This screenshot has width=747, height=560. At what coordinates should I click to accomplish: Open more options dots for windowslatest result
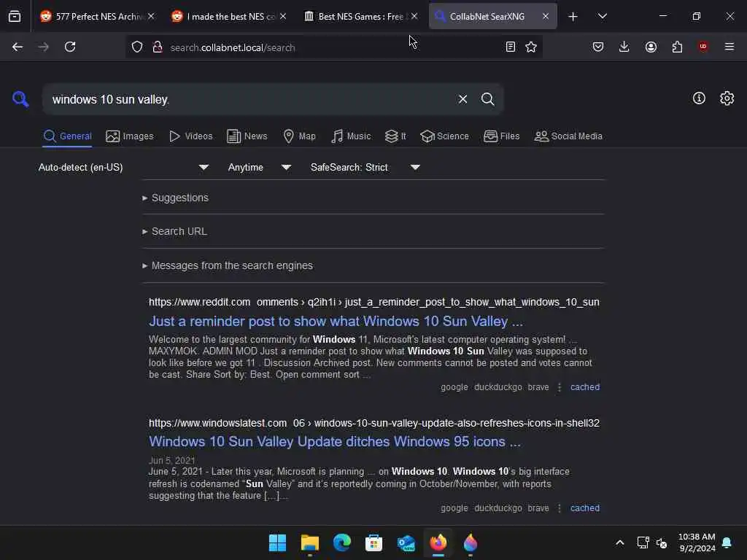coord(560,508)
